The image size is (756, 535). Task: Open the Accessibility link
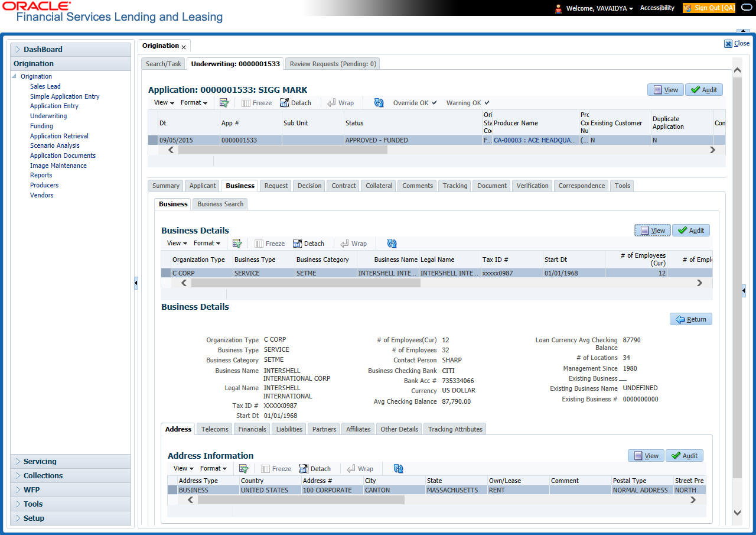click(657, 8)
